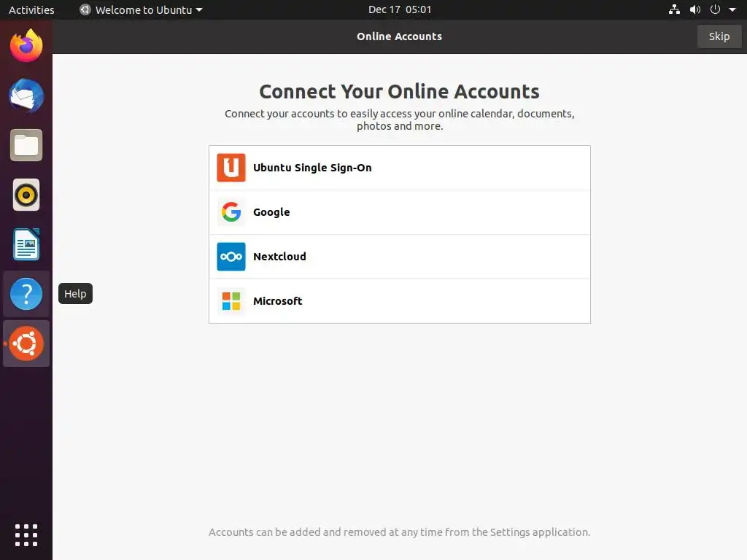Viewport: 747px width, 560px height.
Task: Click the Help tooltip label
Action: click(x=75, y=294)
